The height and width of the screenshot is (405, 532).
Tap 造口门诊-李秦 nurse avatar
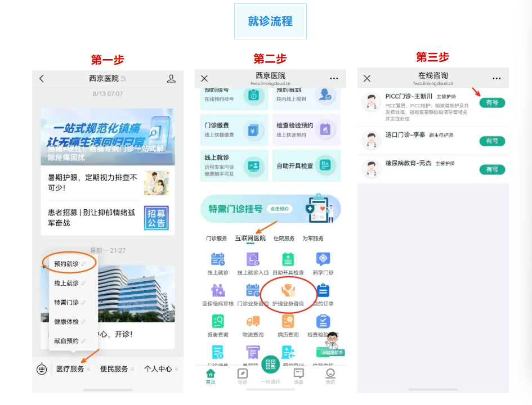[371, 140]
